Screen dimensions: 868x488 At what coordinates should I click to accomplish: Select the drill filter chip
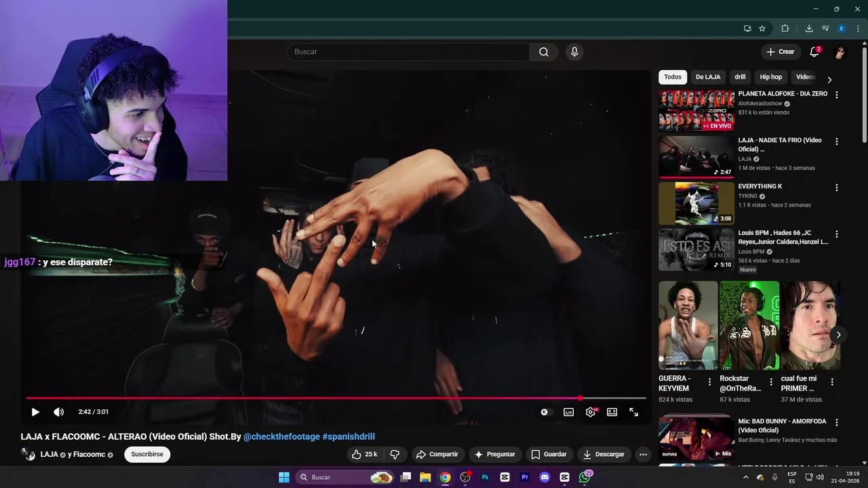pyautogui.click(x=740, y=77)
